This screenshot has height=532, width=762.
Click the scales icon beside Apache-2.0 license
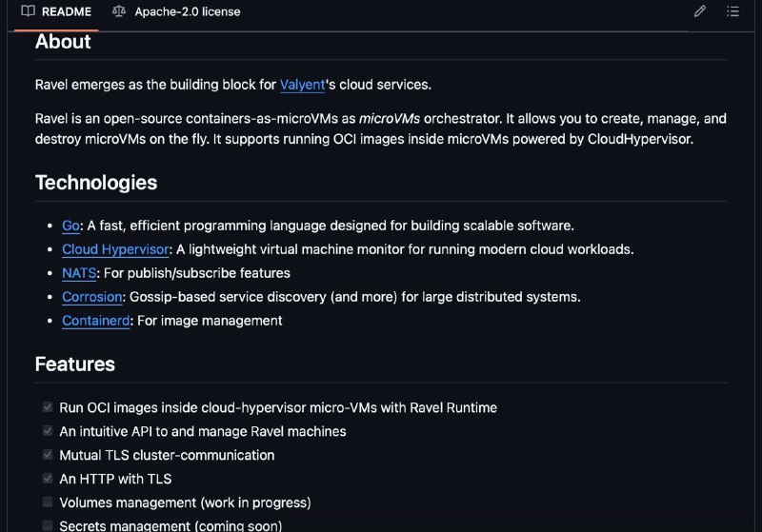pos(118,11)
